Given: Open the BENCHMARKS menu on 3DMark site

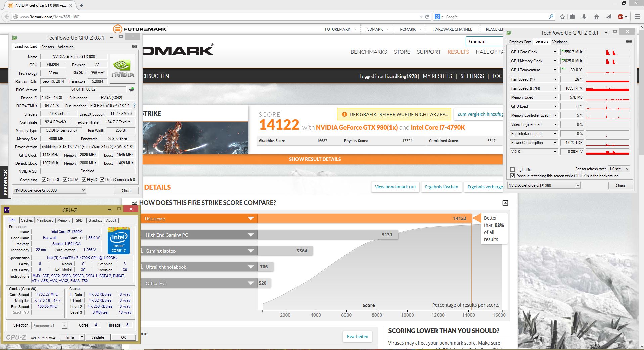Looking at the screenshot, I should (x=369, y=52).
